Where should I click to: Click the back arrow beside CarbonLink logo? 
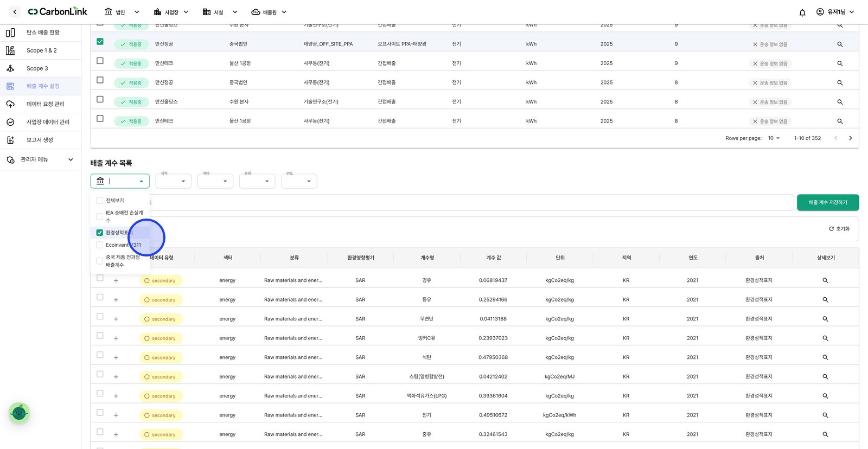pyautogui.click(x=15, y=12)
